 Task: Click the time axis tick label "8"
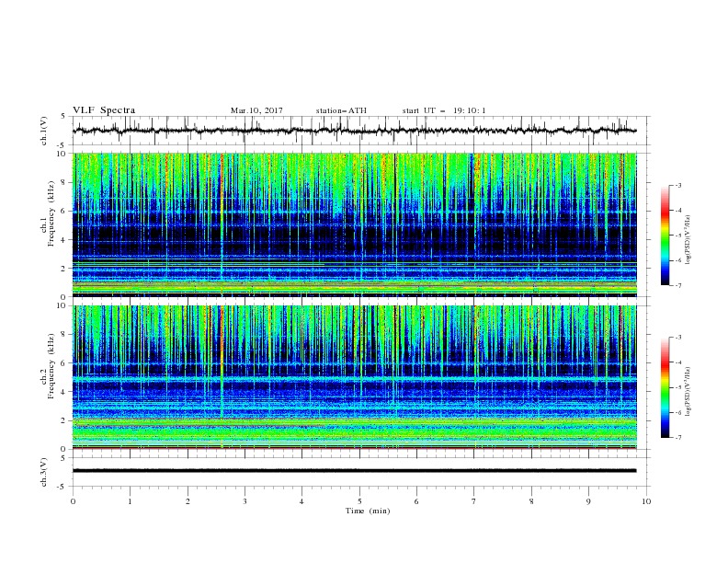[531, 501]
